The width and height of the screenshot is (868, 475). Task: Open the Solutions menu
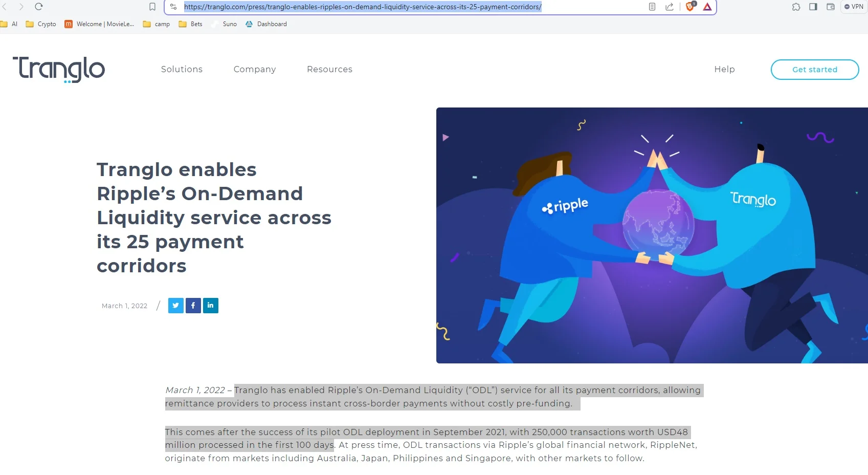click(x=182, y=69)
